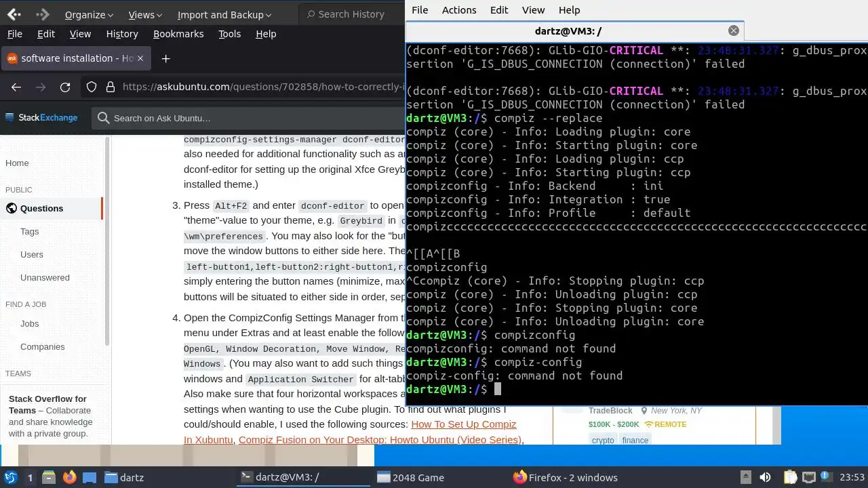Open the Unanswered sidebar link

point(45,277)
